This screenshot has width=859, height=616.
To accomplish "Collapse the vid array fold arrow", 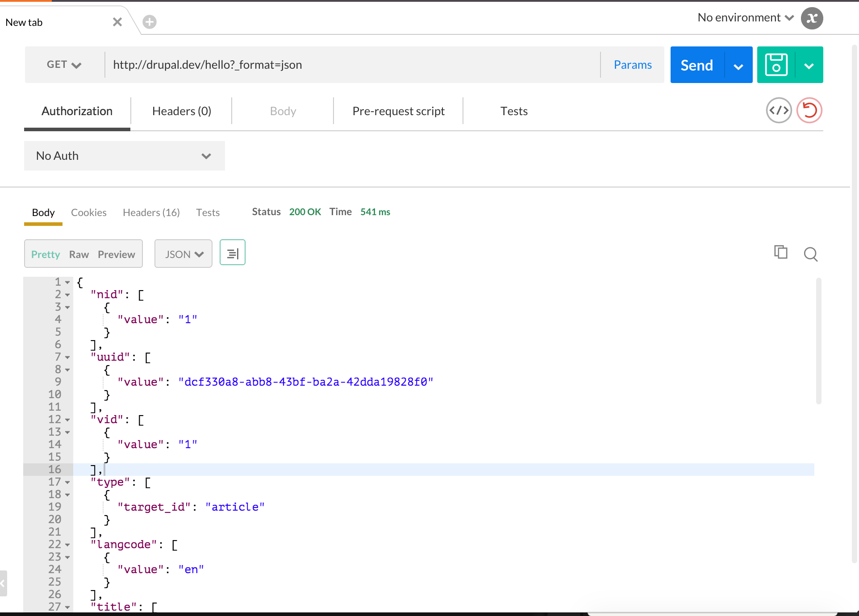I will coord(67,420).
